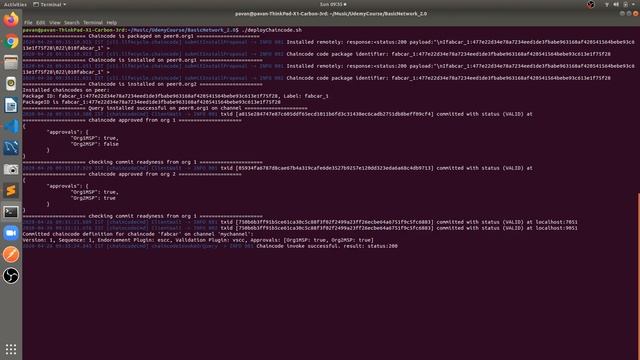
Task: Open the Help menu
Action: 111,23
